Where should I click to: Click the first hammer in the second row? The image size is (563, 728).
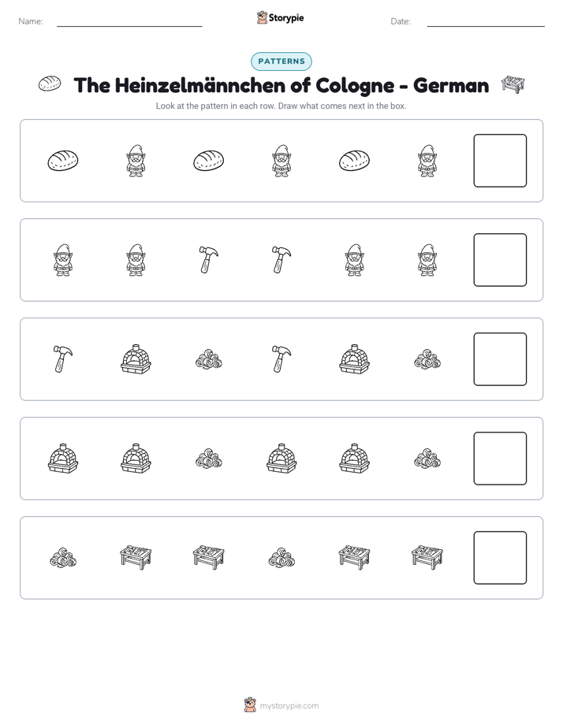[209, 259]
